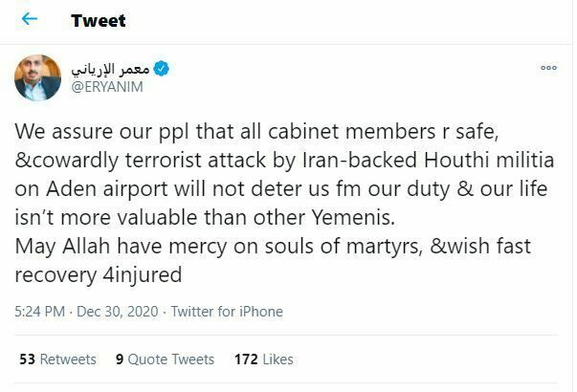Click the 5:24 PM timestamp

point(40,312)
